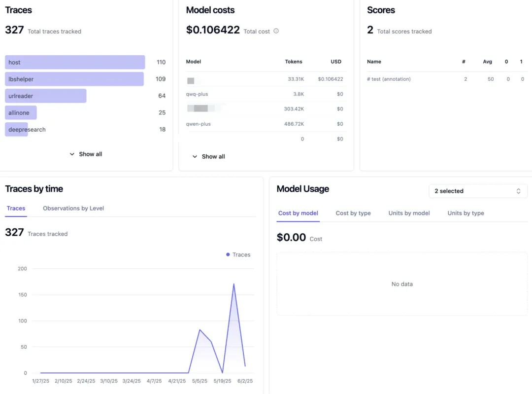
Task: Click the highest peak in traces chart
Action: pos(233,284)
